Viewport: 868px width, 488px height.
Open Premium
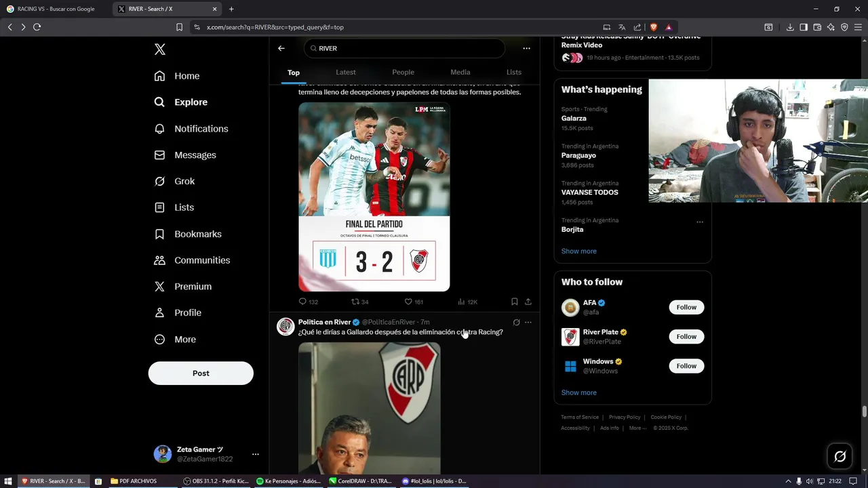point(183,287)
